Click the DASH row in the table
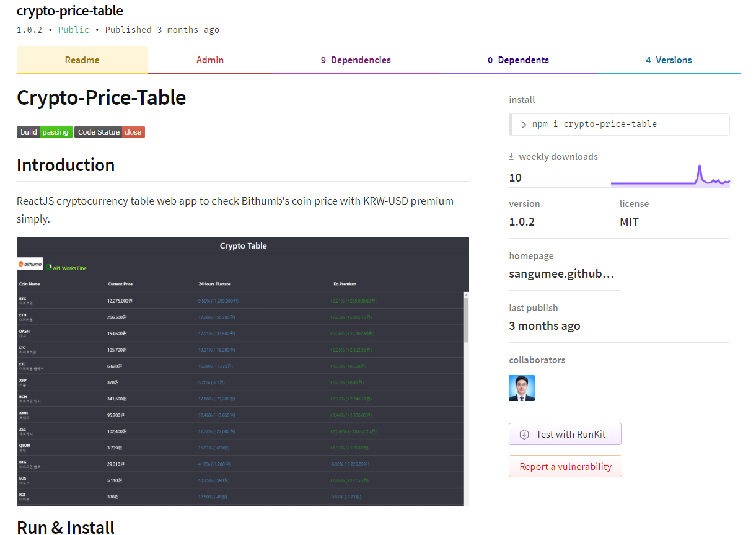 click(x=240, y=333)
